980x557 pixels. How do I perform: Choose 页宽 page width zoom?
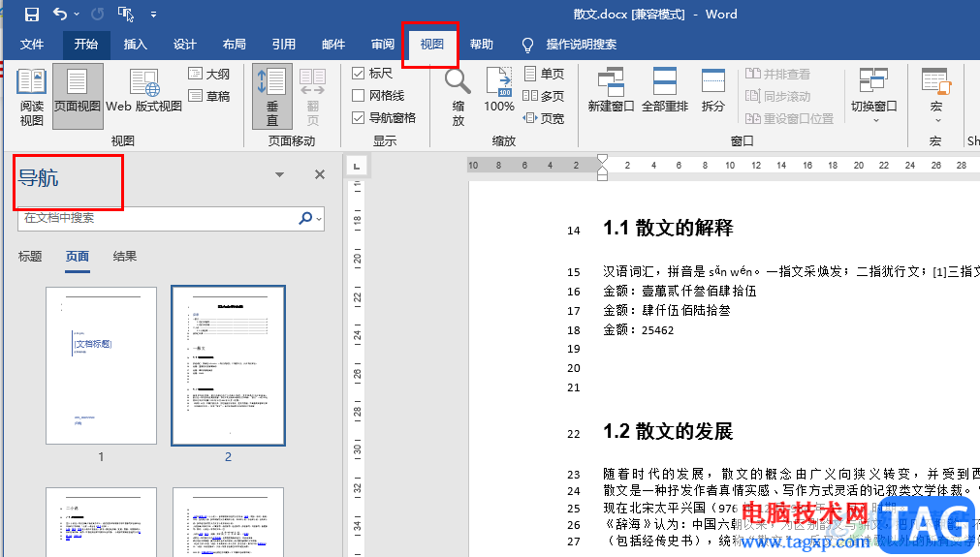[x=544, y=118]
